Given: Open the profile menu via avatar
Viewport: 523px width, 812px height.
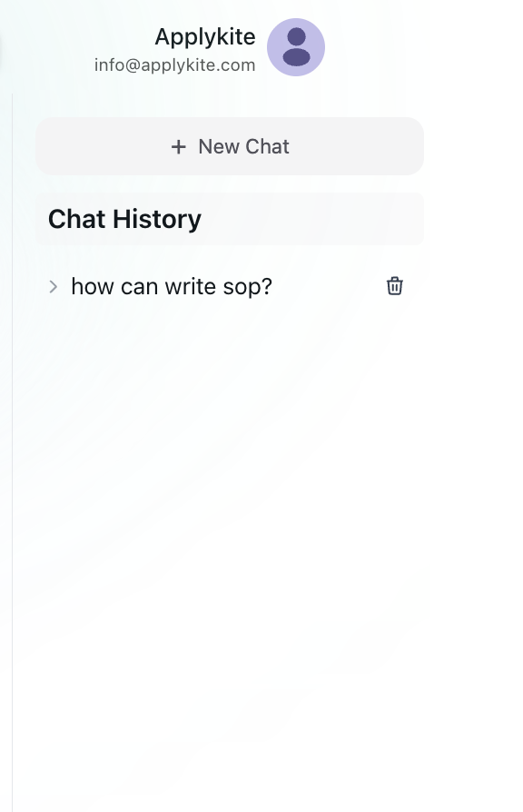Looking at the screenshot, I should 296,47.
